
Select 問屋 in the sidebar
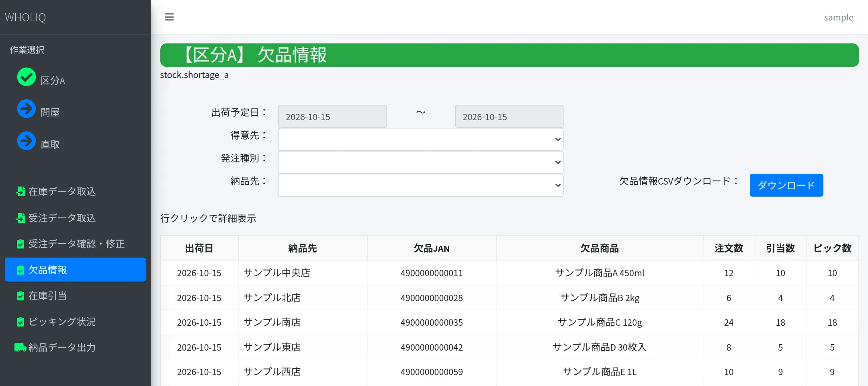pyautogui.click(x=50, y=112)
